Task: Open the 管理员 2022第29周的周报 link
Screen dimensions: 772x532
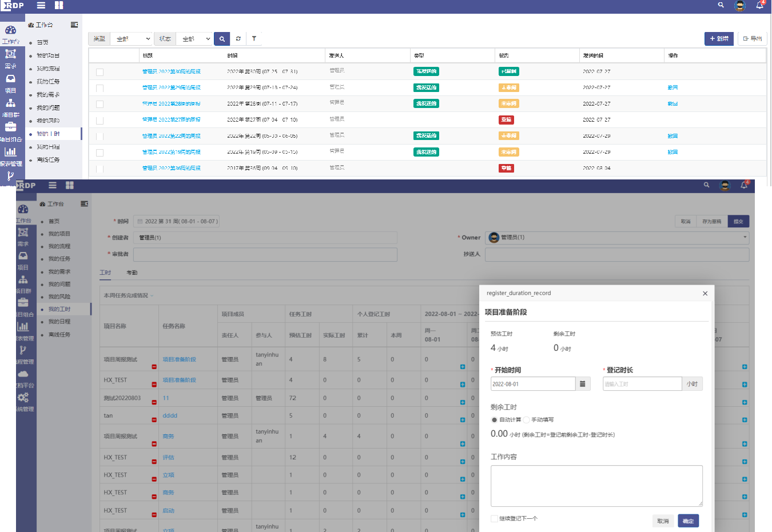Action: point(172,88)
